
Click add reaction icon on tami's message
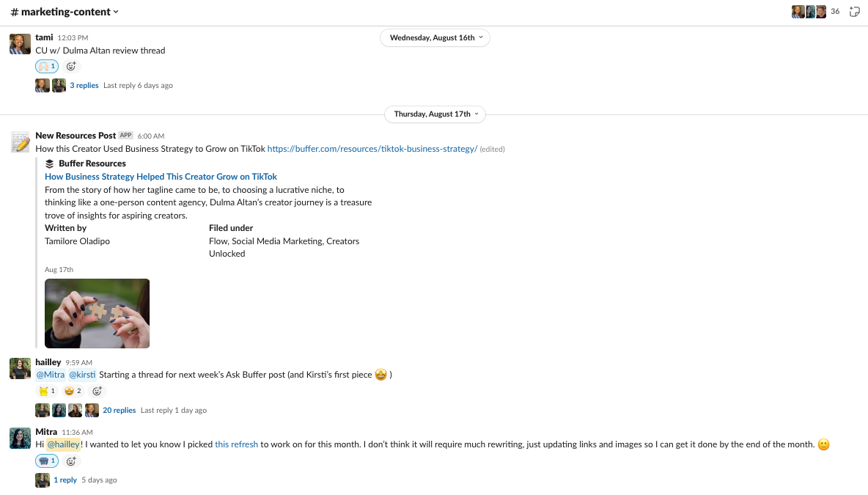tap(71, 66)
